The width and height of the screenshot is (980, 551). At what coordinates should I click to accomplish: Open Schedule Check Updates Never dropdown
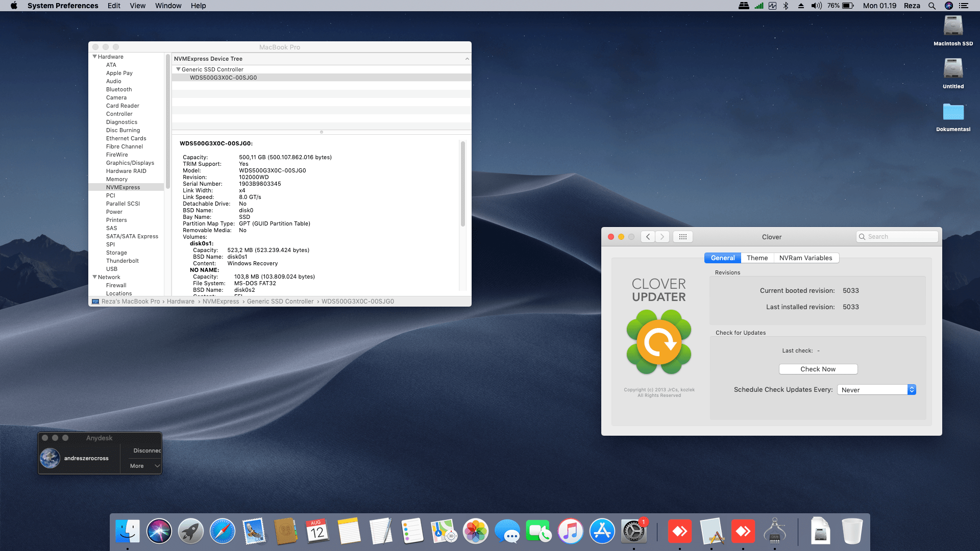[876, 390]
